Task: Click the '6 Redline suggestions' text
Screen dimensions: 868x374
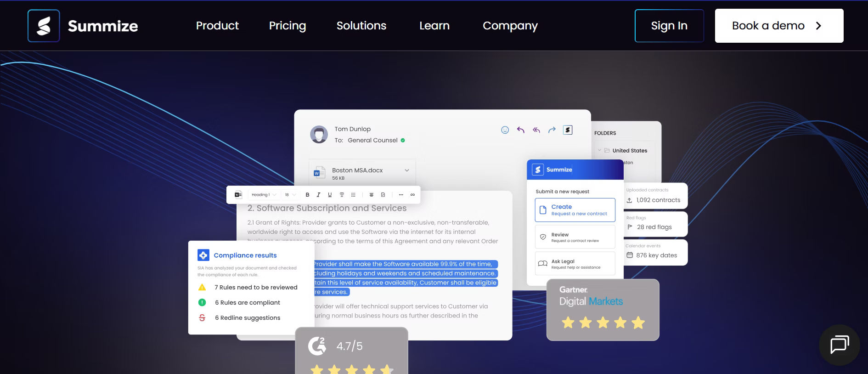Action: (248, 317)
